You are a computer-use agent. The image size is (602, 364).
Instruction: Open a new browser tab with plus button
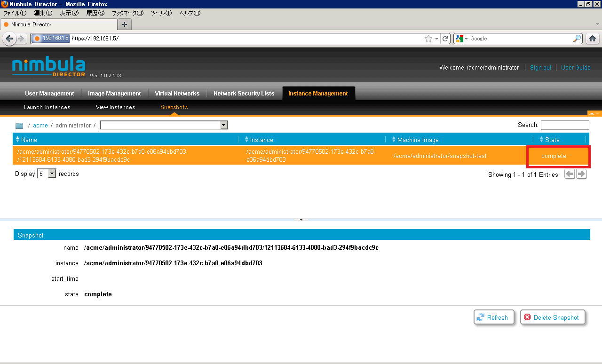coord(125,24)
